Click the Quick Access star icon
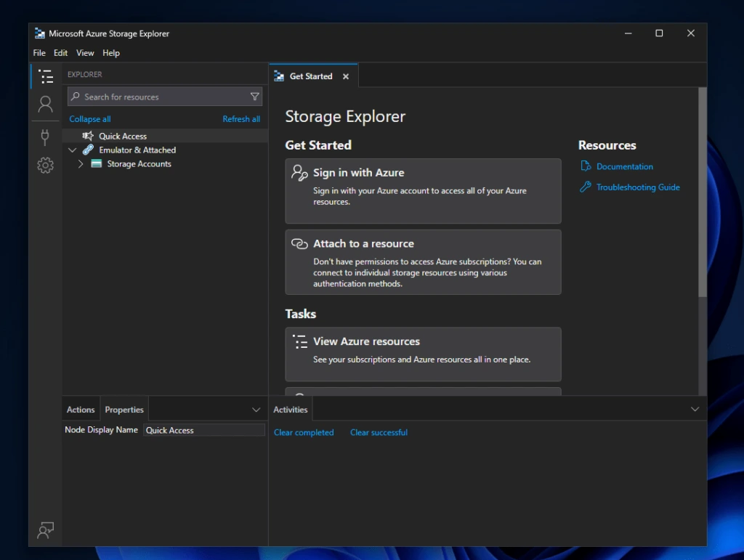This screenshot has width=744, height=560. tap(88, 136)
